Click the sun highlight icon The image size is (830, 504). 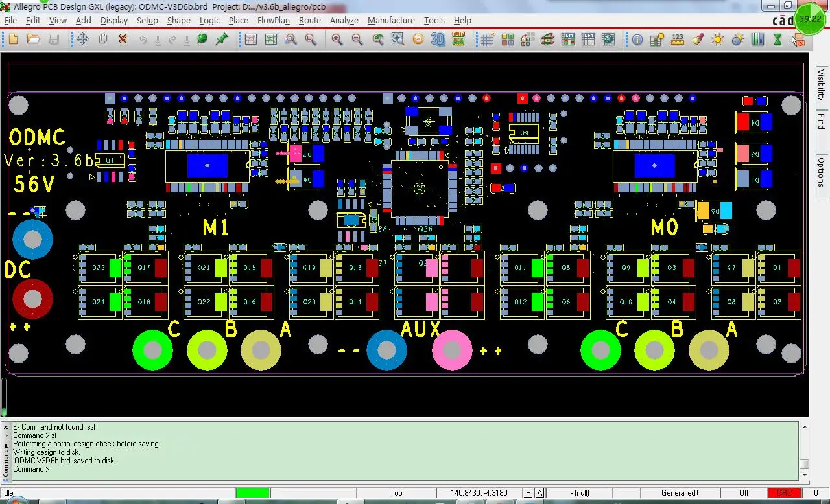(x=717, y=40)
